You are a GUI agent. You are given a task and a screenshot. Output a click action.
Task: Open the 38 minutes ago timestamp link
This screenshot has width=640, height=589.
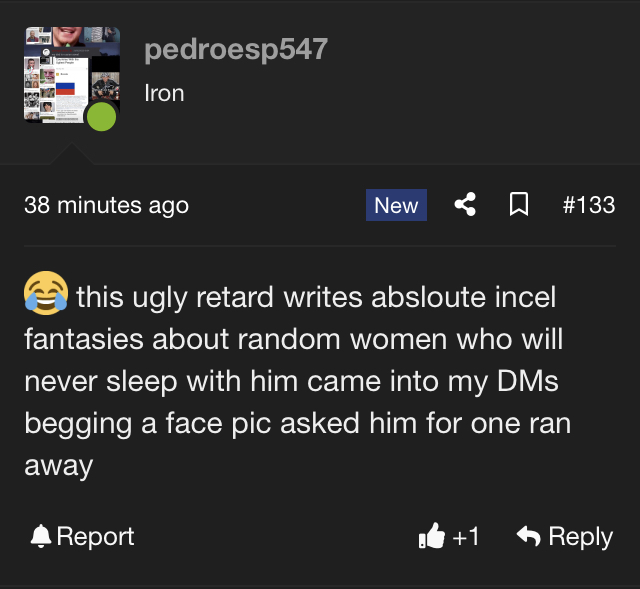(107, 205)
